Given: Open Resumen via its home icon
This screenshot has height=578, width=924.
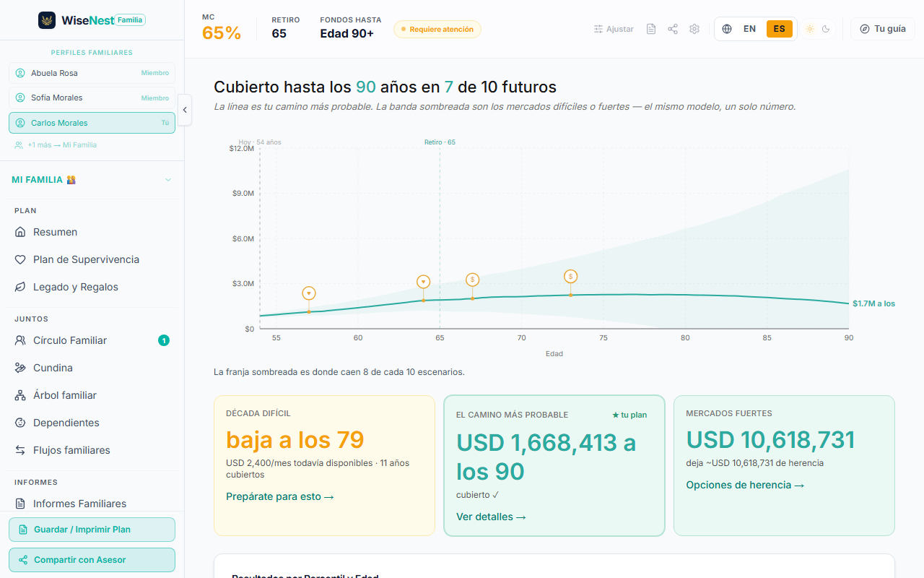Looking at the screenshot, I should (x=20, y=232).
